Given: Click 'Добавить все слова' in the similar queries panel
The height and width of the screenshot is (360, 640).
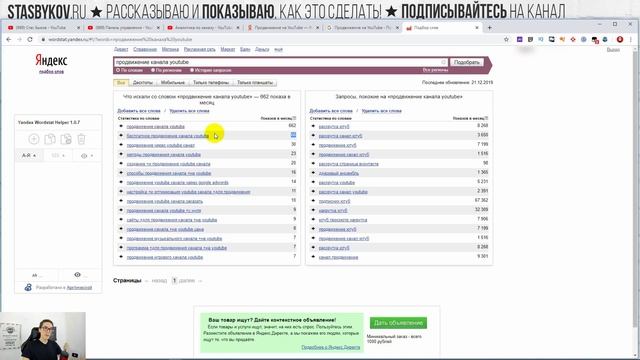Looking at the screenshot, I should coord(331,111).
